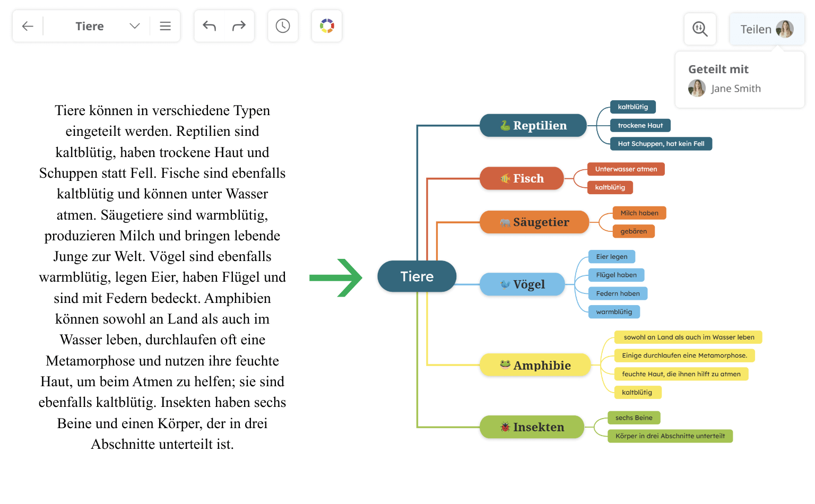Click the redo arrow icon
The image size is (815, 504).
(x=239, y=25)
